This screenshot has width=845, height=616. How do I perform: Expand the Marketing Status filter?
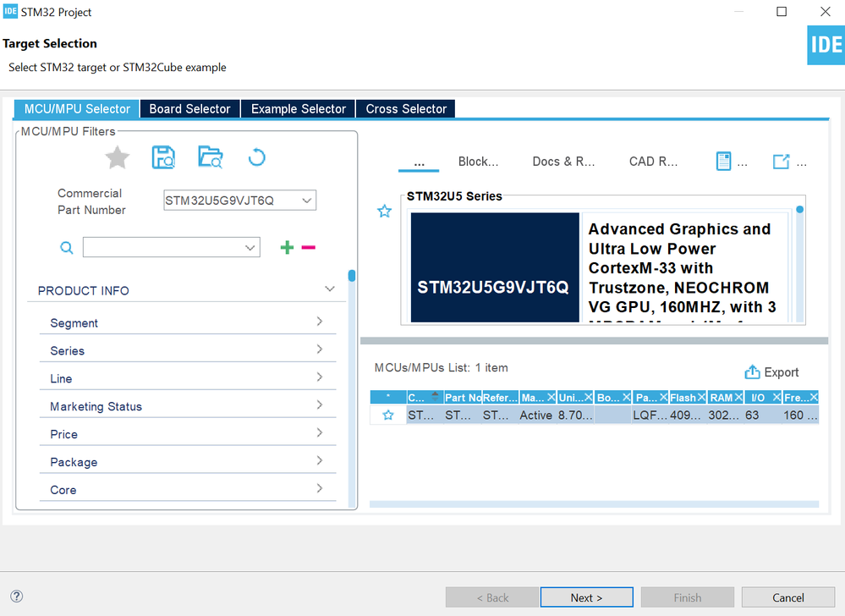pos(319,404)
